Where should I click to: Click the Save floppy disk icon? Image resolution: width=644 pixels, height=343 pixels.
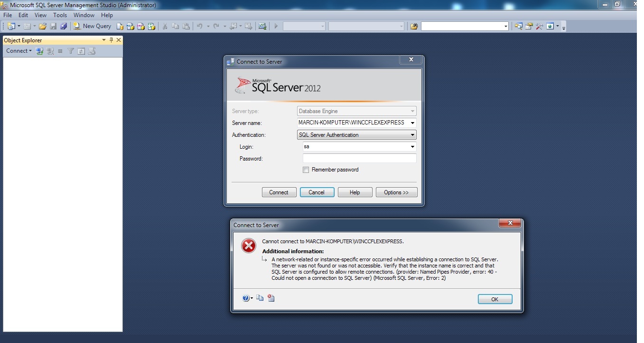coord(53,26)
